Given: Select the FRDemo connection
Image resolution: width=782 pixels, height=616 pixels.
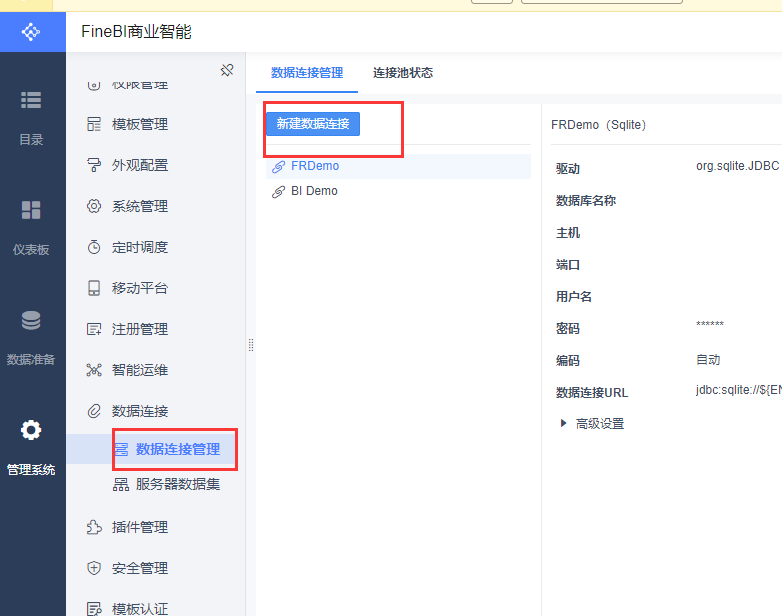Looking at the screenshot, I should 398,166.
